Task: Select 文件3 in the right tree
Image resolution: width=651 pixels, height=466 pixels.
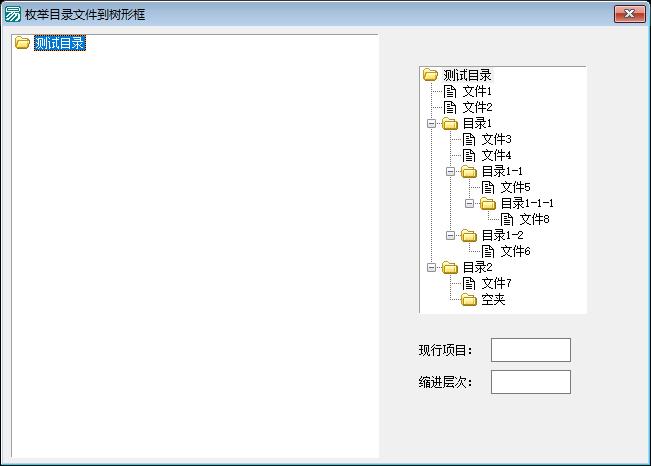Action: tap(496, 139)
